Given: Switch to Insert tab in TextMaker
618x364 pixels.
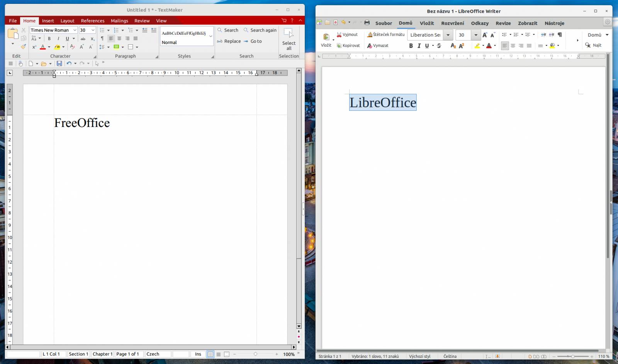Looking at the screenshot, I should 48,21.
